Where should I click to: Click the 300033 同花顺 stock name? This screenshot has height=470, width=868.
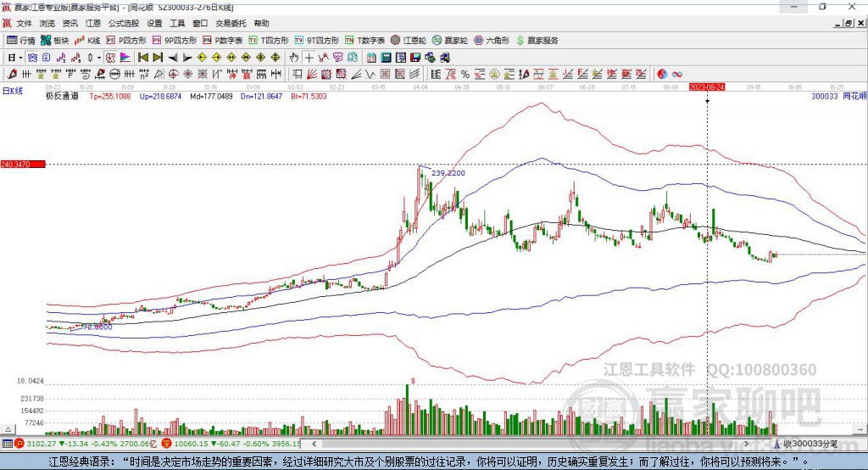[x=838, y=97]
